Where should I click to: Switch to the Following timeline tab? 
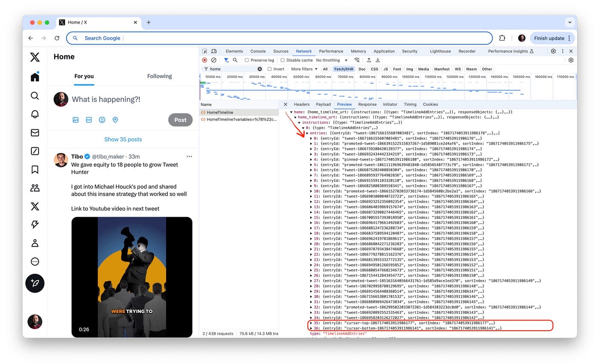click(x=160, y=76)
